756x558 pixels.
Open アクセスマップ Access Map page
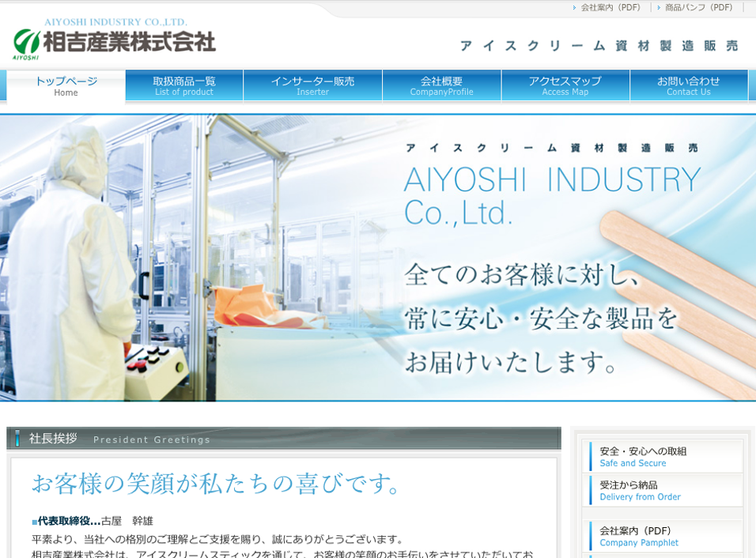click(x=565, y=86)
